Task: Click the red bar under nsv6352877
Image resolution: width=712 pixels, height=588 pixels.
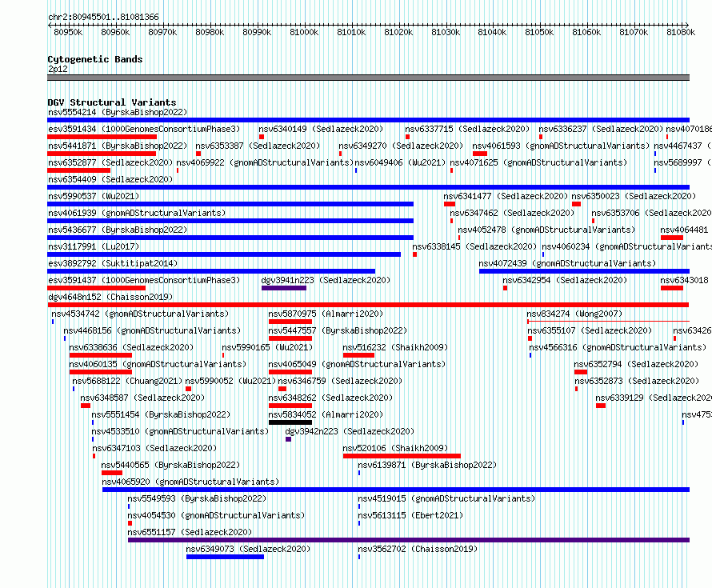Action: [78, 170]
